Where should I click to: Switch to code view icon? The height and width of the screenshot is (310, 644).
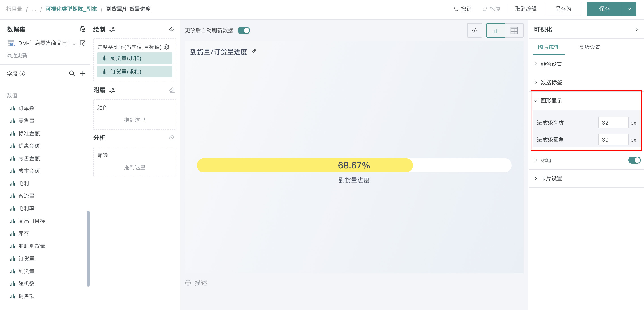click(x=474, y=30)
